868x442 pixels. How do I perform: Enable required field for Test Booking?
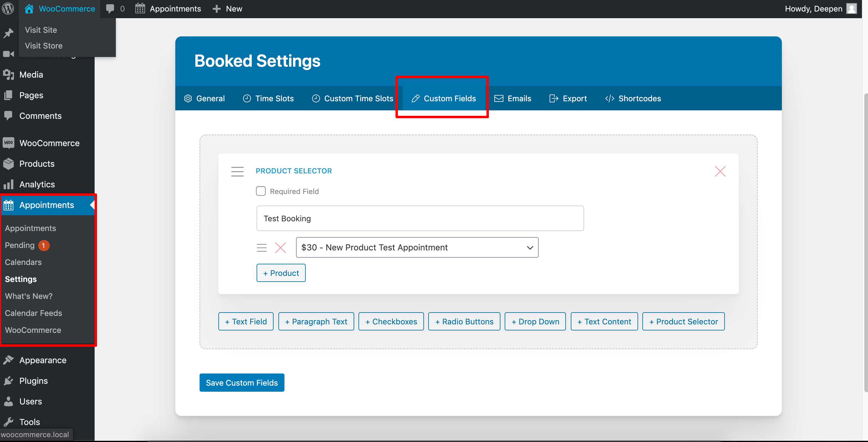(261, 191)
